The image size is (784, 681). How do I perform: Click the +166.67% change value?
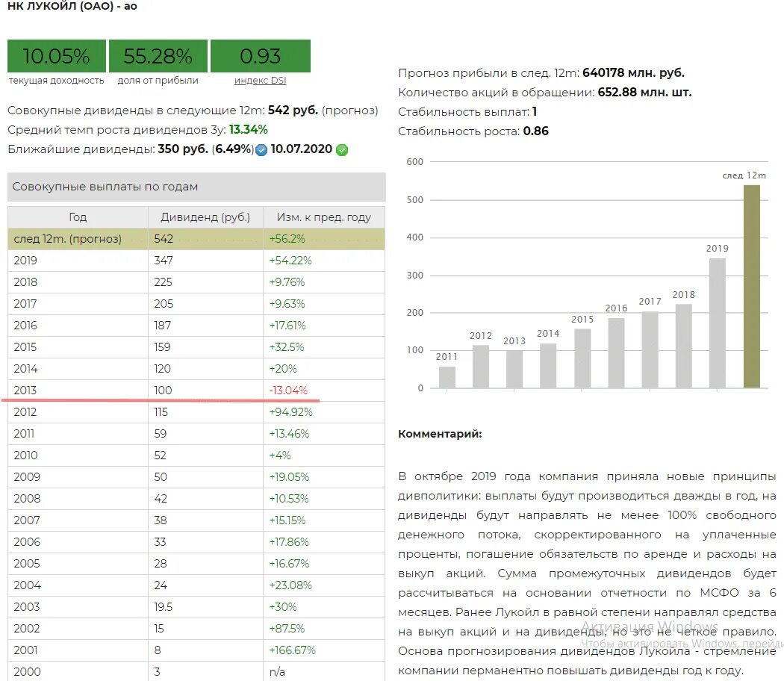pos(293,650)
